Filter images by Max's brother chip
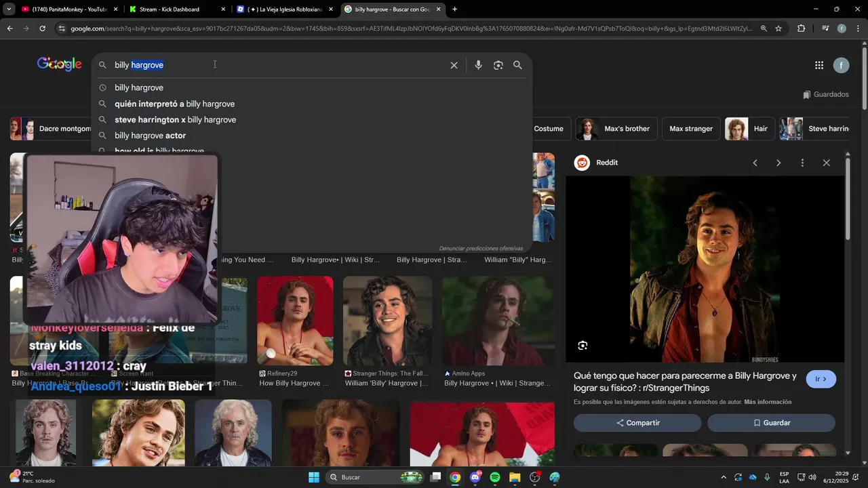The height and width of the screenshot is (488, 868). 616,129
